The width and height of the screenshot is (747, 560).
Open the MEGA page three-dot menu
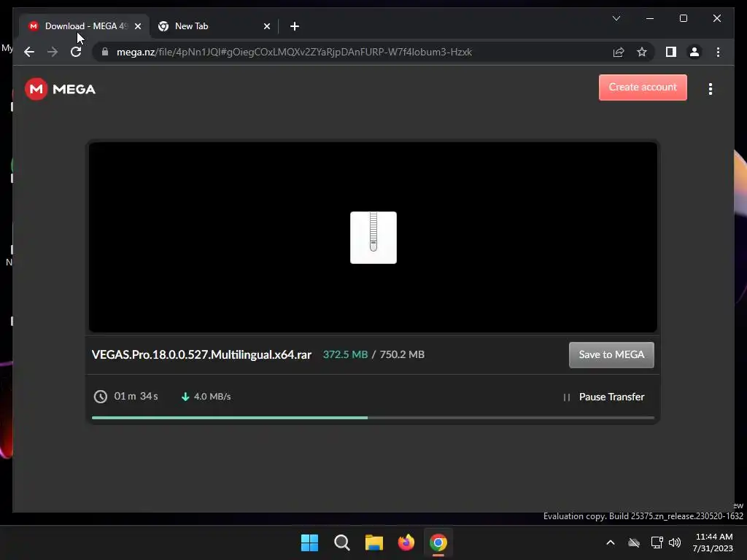click(x=711, y=89)
